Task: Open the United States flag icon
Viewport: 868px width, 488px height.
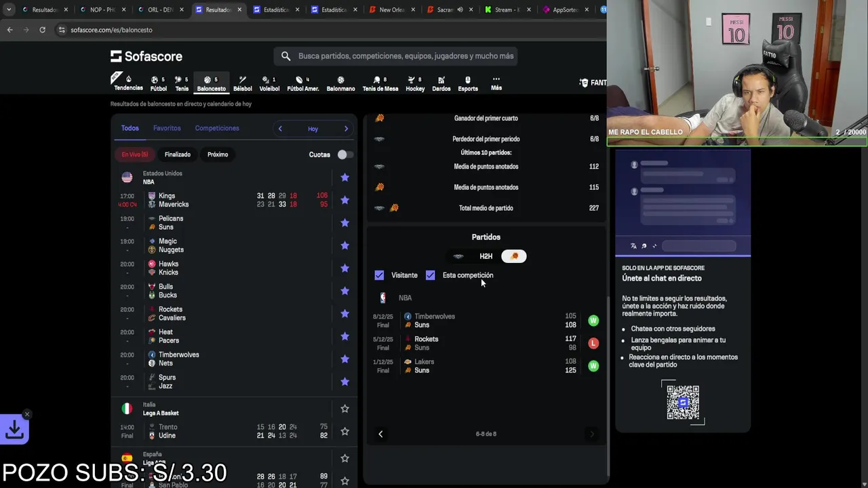Action: point(127,178)
